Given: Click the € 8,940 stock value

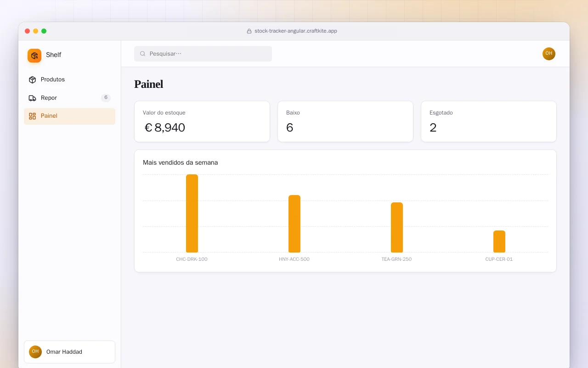Looking at the screenshot, I should 164,128.
